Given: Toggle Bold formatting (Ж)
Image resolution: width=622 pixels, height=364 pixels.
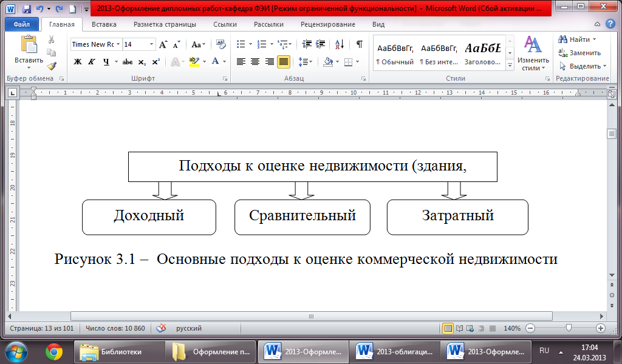Looking at the screenshot, I should point(78,62).
